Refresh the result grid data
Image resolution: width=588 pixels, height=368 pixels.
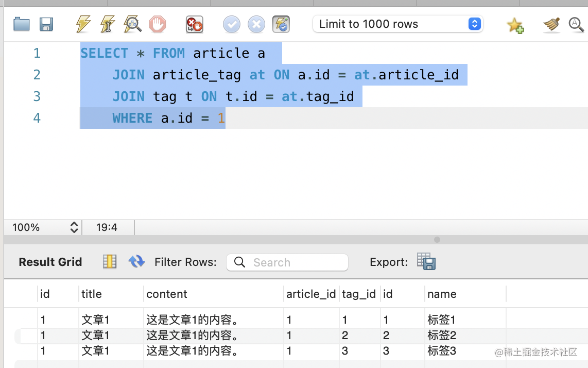point(136,262)
